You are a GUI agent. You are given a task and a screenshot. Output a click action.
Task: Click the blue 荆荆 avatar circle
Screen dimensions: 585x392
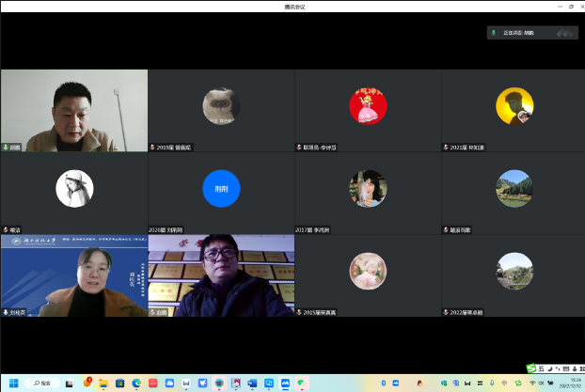point(221,189)
